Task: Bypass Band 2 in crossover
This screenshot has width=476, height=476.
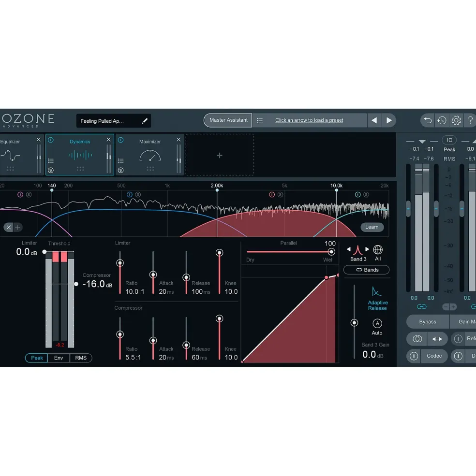Action: coord(130,195)
